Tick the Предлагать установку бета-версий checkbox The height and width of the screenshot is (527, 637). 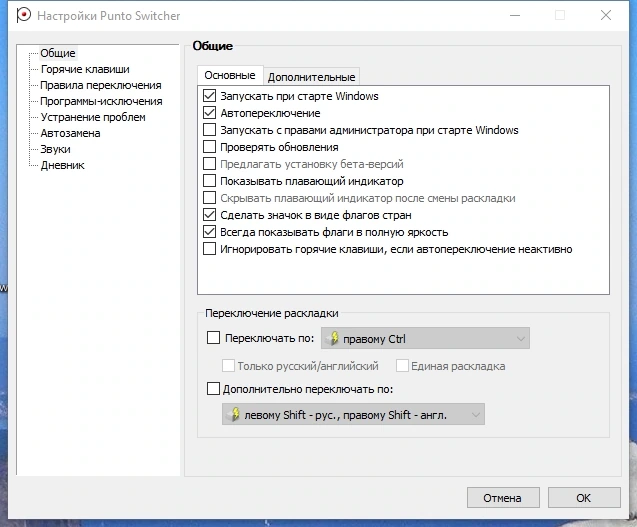coord(209,164)
